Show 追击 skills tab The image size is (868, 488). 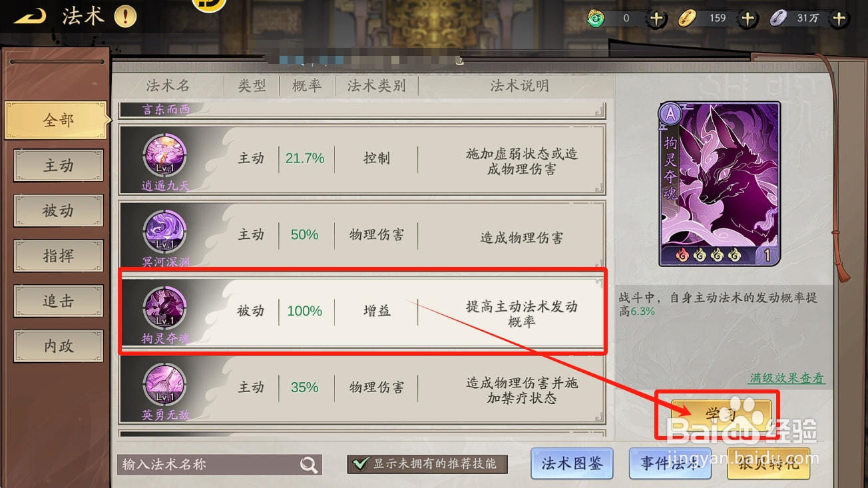click(x=59, y=302)
